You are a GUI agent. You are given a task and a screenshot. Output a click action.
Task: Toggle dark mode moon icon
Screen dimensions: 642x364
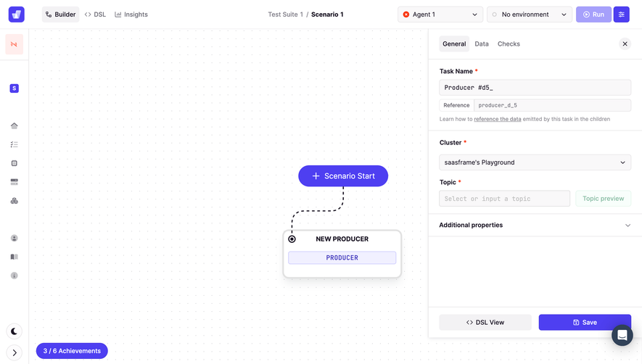pyautogui.click(x=15, y=331)
